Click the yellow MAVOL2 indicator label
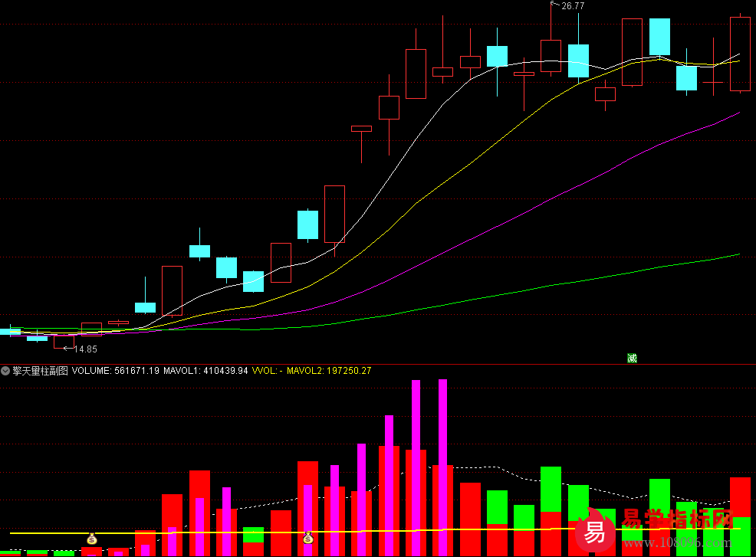 (337, 371)
